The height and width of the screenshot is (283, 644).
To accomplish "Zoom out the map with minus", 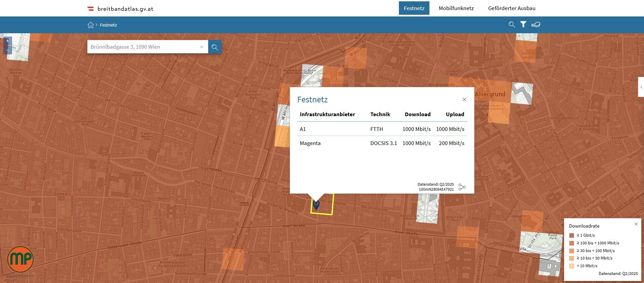I will 7,50.
